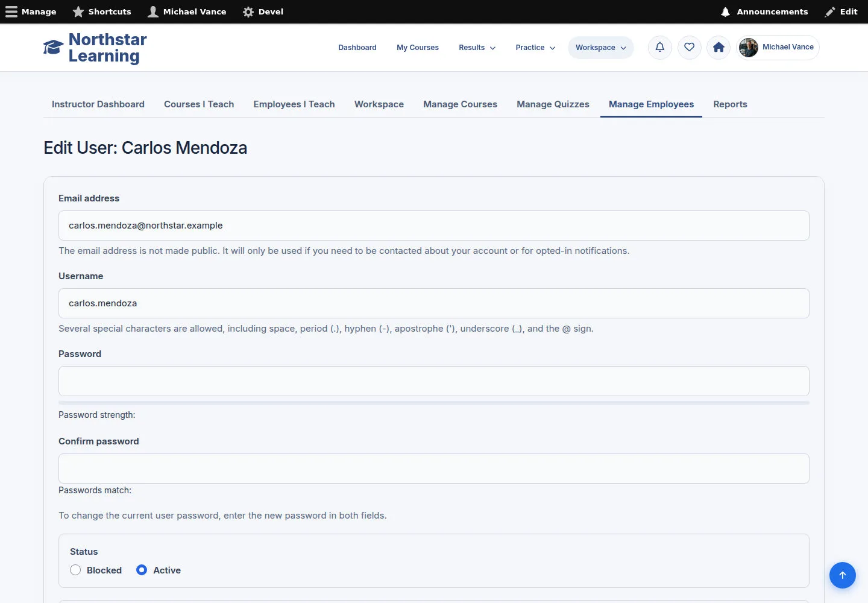This screenshot has width=868, height=603.
Task: Click the Michael Vance name in header
Action: click(x=788, y=47)
